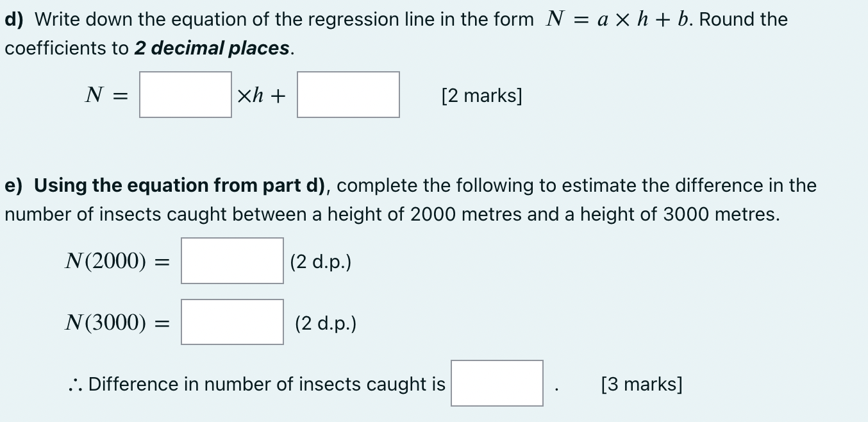
Task: Click the ×h + symbol text
Action: coord(259,95)
